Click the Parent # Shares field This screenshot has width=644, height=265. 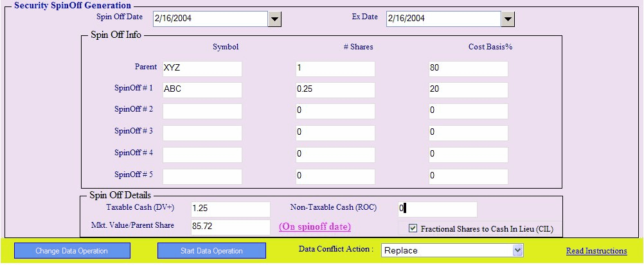pyautogui.click(x=335, y=69)
